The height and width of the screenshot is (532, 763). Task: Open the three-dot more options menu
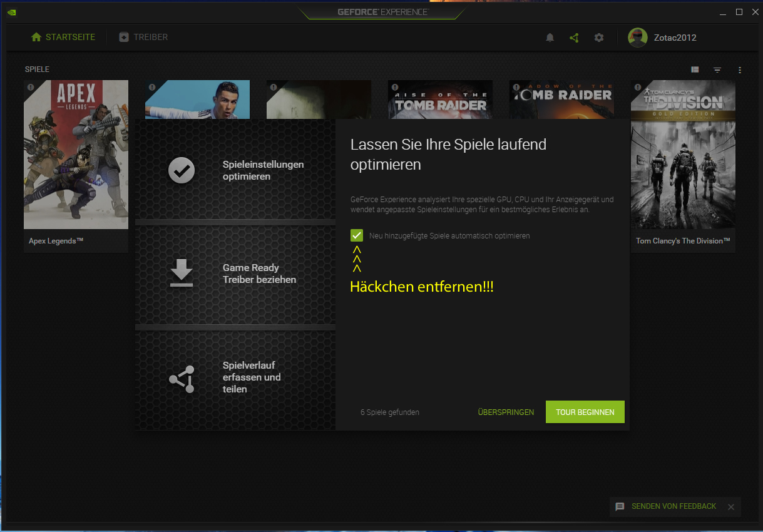pyautogui.click(x=740, y=69)
